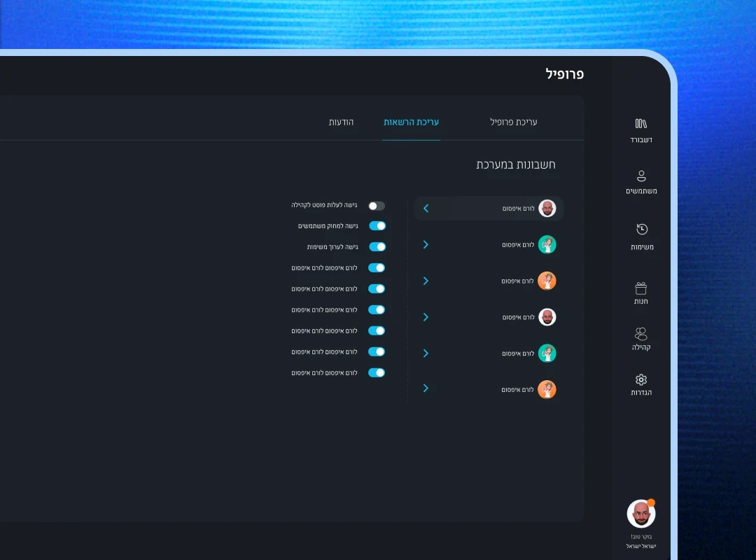
Task: Toggle the fifth לורם איפסום לורם איפסום switch
Action: coord(377,351)
